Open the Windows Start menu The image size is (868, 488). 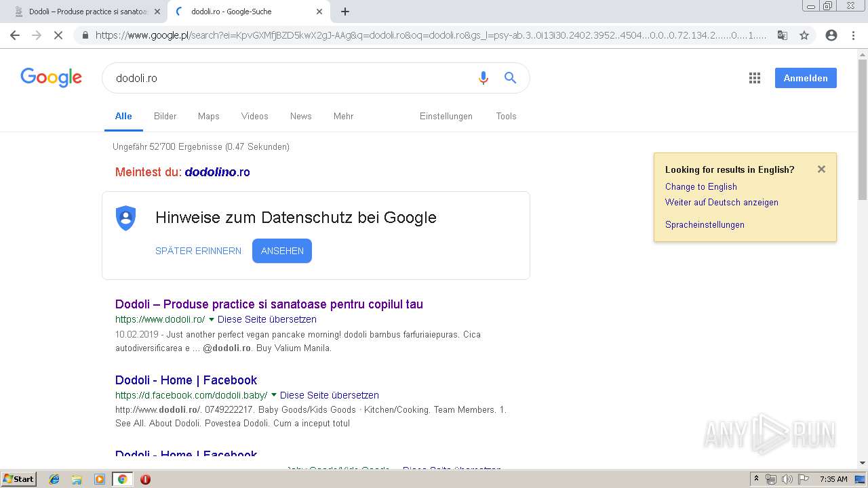(18, 479)
